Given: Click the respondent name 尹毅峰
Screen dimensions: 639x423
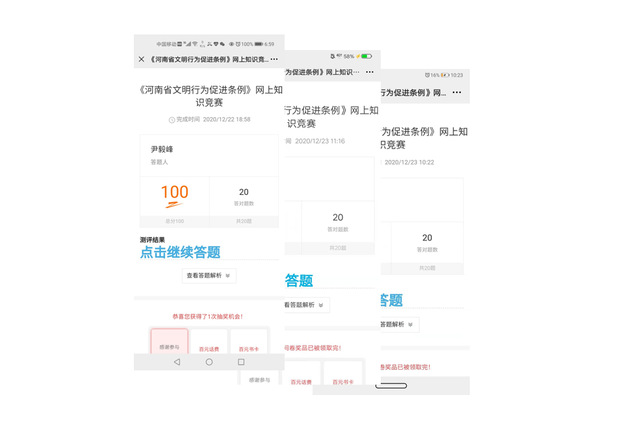Looking at the screenshot, I should click(x=163, y=149).
